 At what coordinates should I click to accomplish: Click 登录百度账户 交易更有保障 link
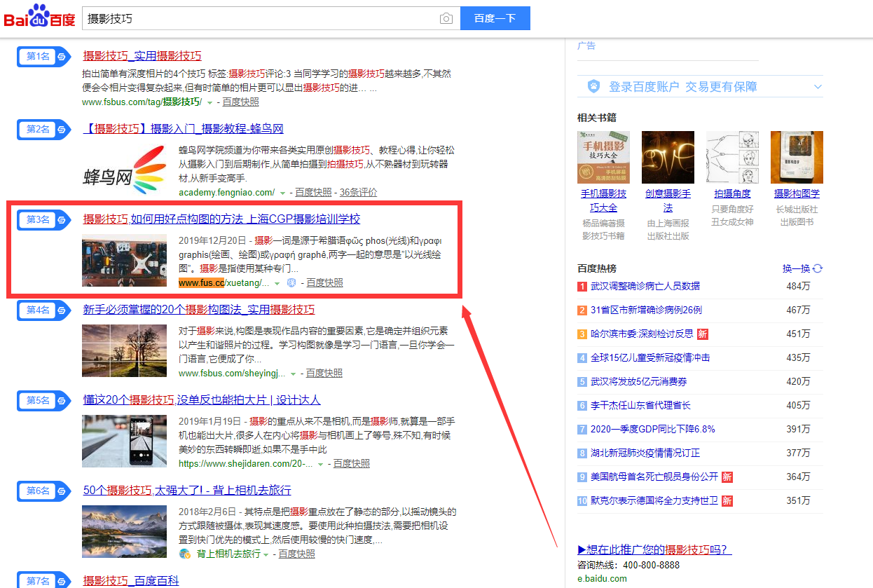682,87
